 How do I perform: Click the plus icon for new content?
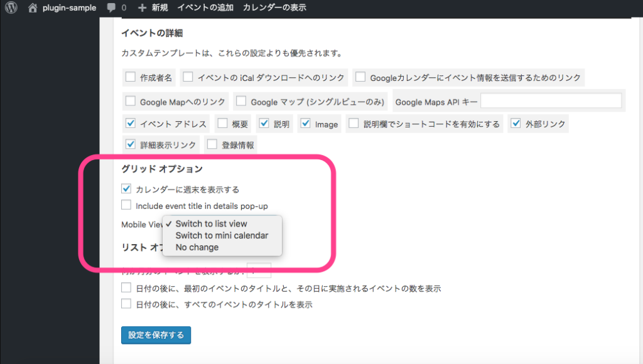(142, 8)
